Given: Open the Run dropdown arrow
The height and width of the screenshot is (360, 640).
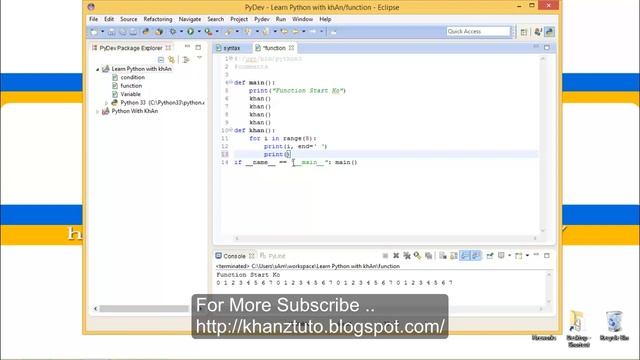Looking at the screenshot, I should pyautogui.click(x=199, y=31).
